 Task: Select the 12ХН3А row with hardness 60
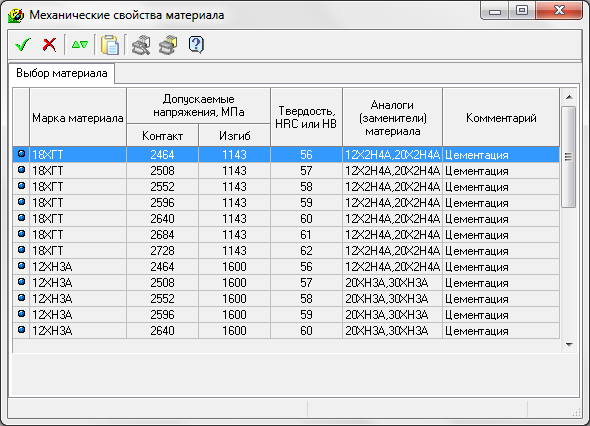(286, 331)
